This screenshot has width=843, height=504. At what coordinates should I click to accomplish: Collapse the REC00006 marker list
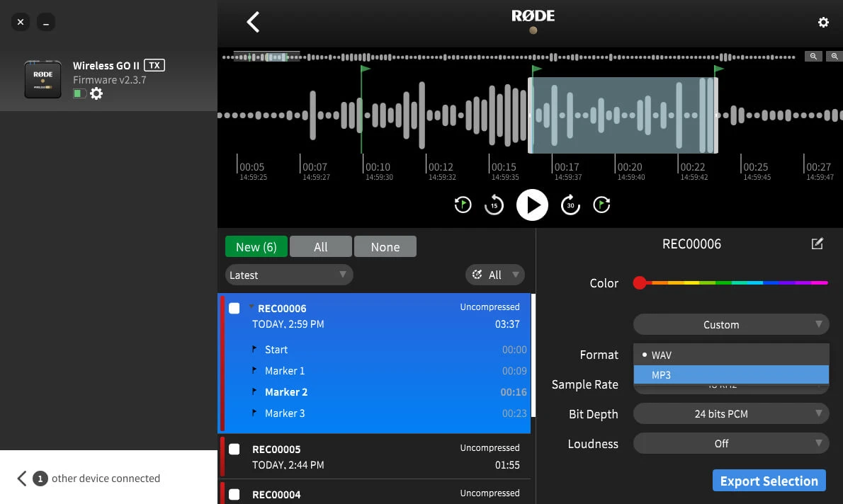click(x=251, y=307)
